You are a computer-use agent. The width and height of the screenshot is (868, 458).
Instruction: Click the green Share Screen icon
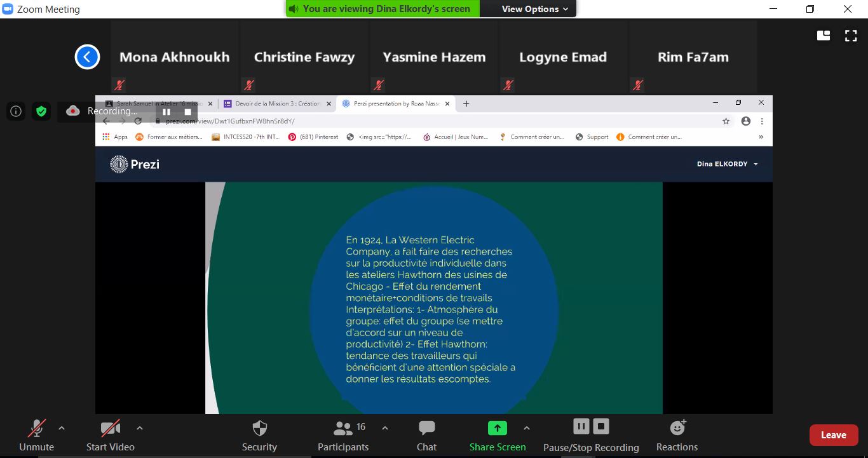(x=497, y=428)
